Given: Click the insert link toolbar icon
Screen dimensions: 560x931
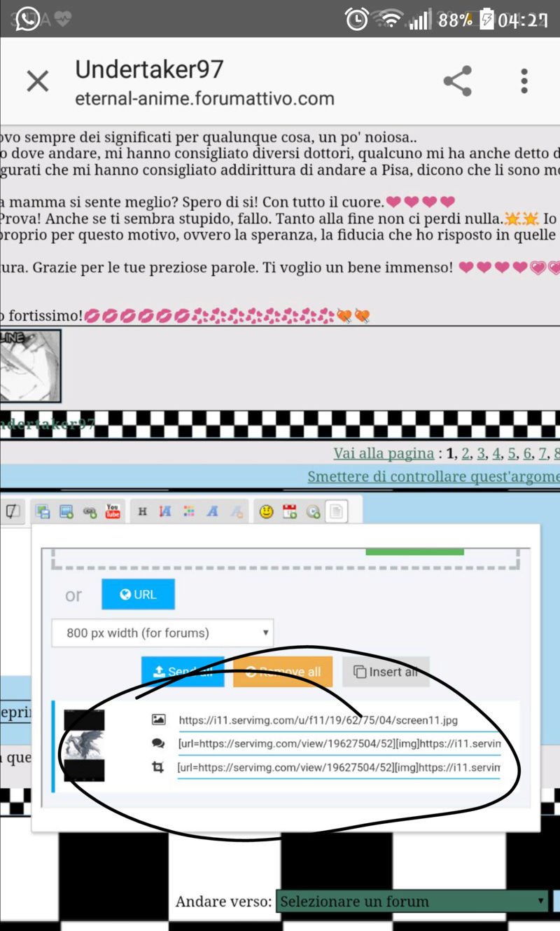Looking at the screenshot, I should pyautogui.click(x=90, y=511).
